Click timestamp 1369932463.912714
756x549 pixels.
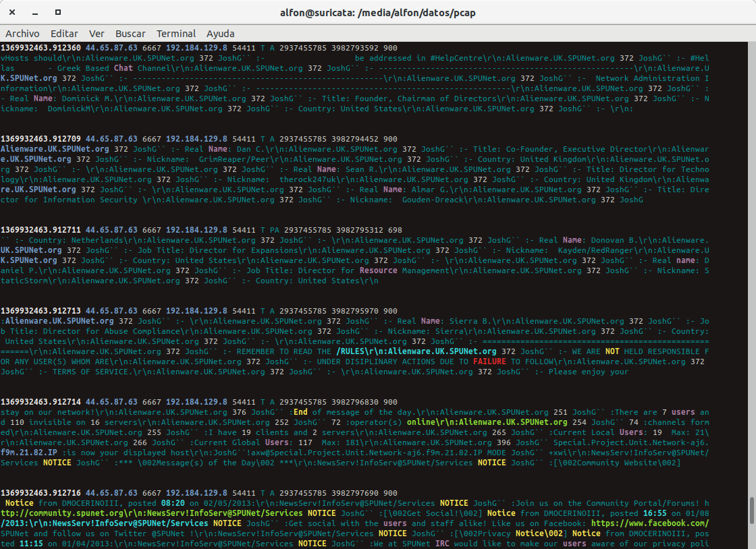pyautogui.click(x=40, y=402)
